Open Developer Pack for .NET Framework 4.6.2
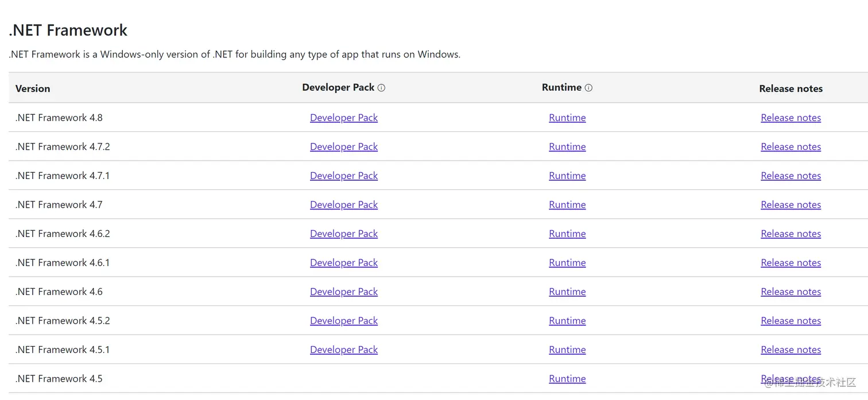 click(344, 234)
